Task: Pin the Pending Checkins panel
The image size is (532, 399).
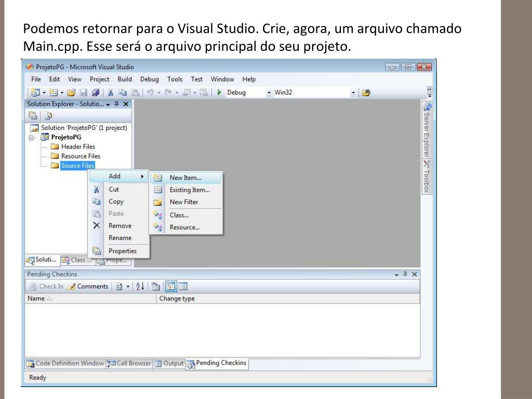Action: click(405, 274)
